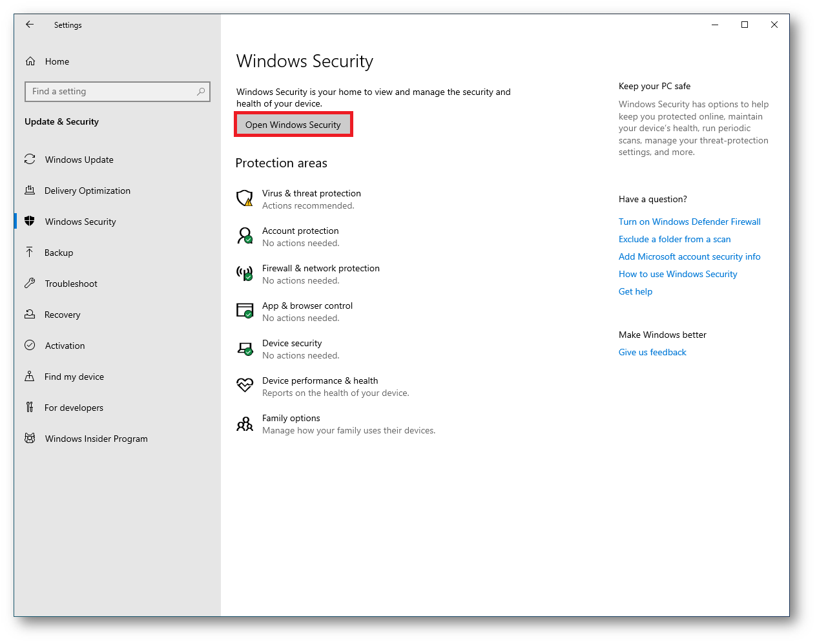Click the Delivery Optimization icon
The width and height of the screenshot is (817, 644).
(30, 190)
